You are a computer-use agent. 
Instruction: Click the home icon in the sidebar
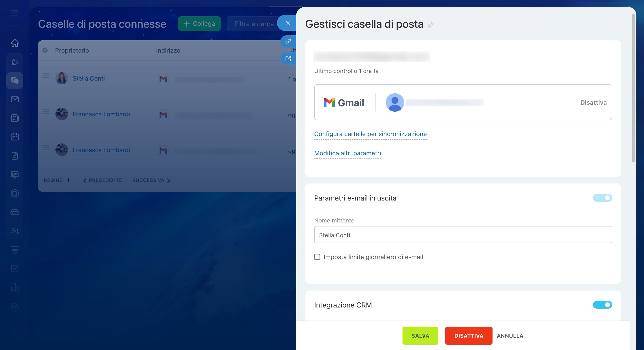(x=15, y=43)
